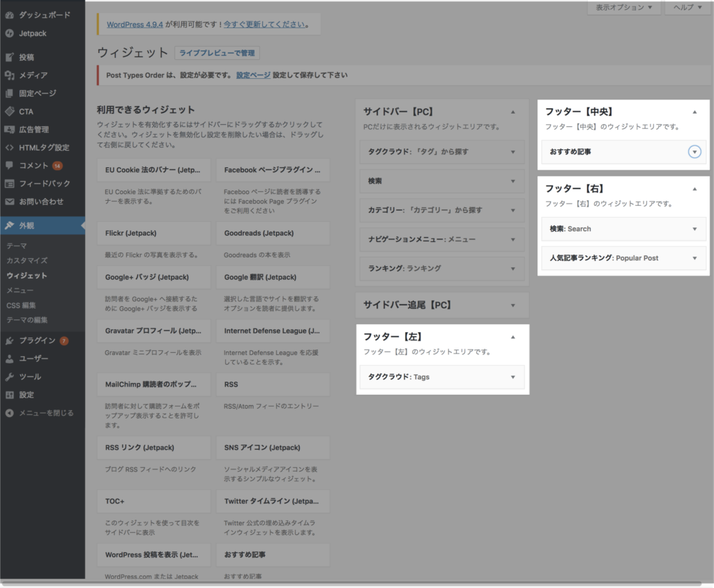Collapse the サイドバー【PC】 widget area
This screenshot has width=714, height=588.
513,111
